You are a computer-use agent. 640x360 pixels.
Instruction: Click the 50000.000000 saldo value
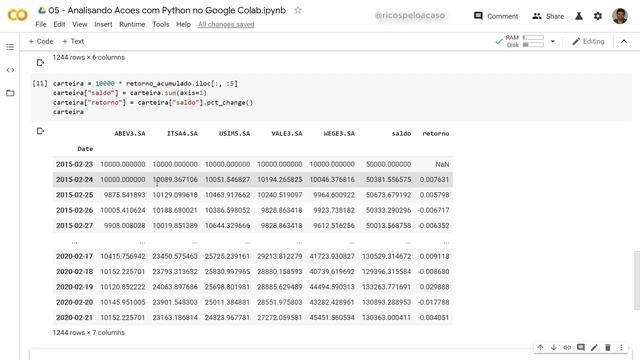point(388,164)
